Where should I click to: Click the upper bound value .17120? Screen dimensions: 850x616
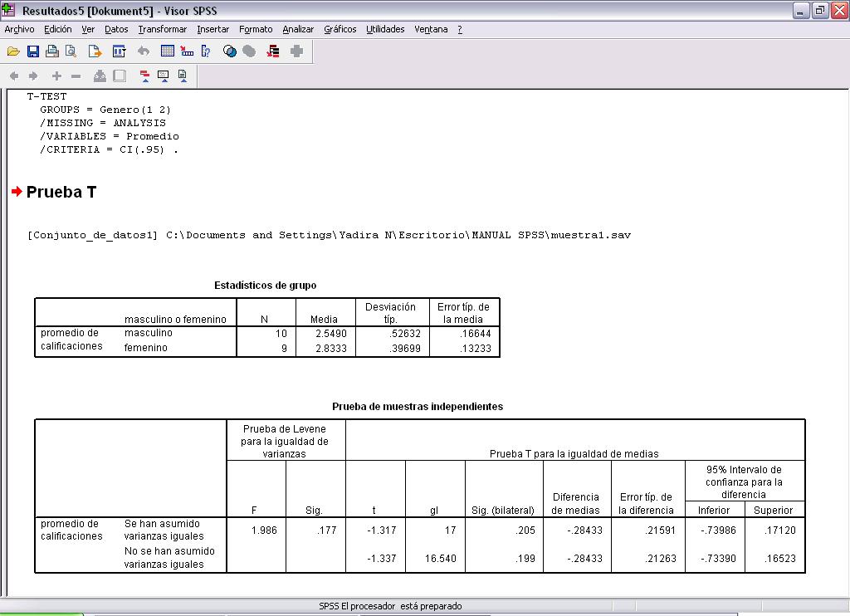coord(780,530)
